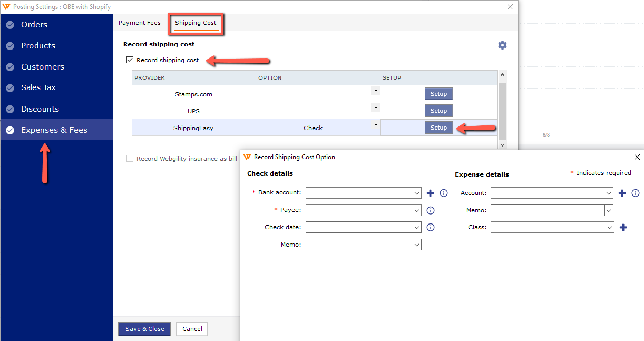Select the ShippingEasy provider row
The height and width of the screenshot is (341, 644).
(315, 128)
